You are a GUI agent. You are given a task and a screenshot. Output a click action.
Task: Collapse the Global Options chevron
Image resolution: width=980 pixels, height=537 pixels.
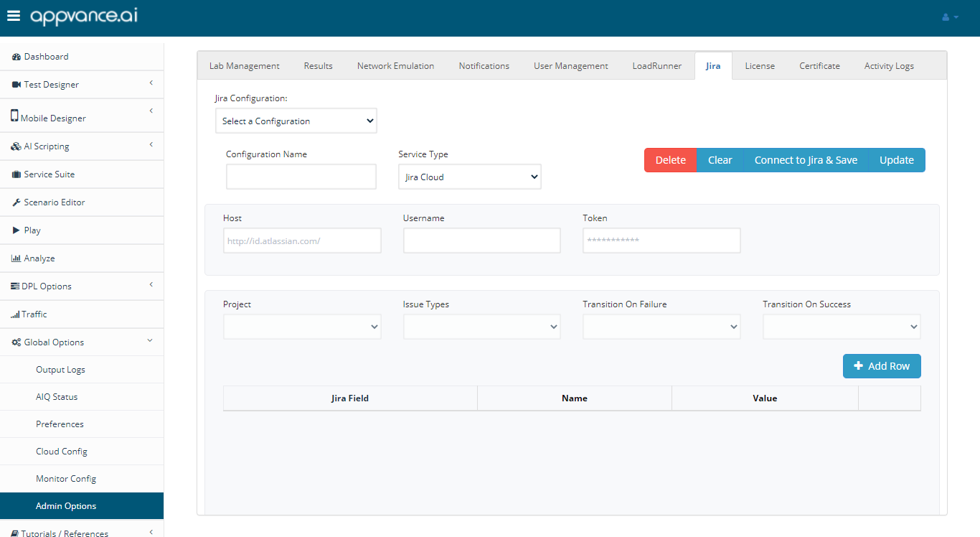click(x=150, y=341)
